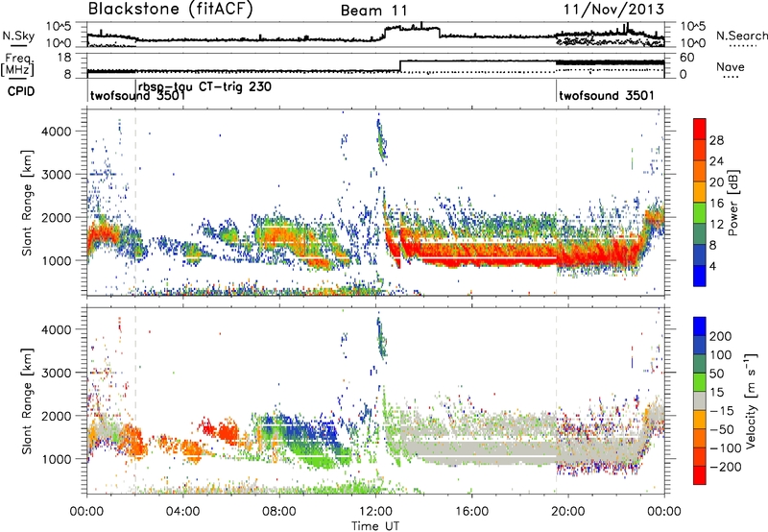768x532 pixels.
Task: Click Slant Range label of power panel
Action: 27,203
